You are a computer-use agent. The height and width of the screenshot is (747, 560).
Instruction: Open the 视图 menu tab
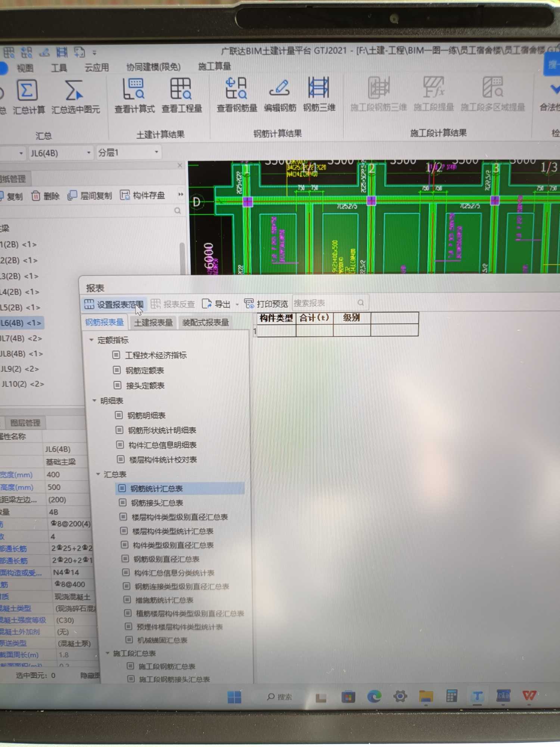(25, 68)
